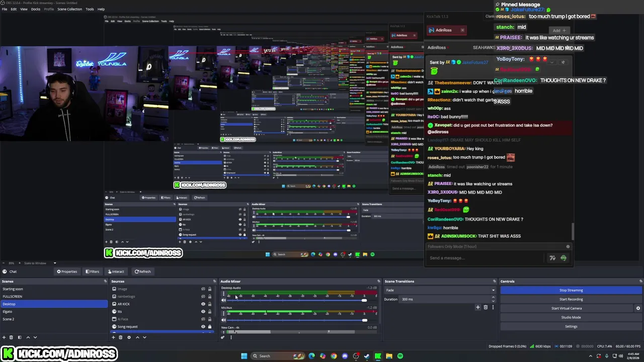
Task: Add a new scene in Scenes panel
Action: coord(4,337)
